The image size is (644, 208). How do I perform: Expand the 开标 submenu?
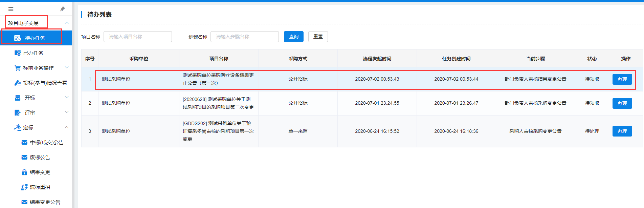pos(67,98)
